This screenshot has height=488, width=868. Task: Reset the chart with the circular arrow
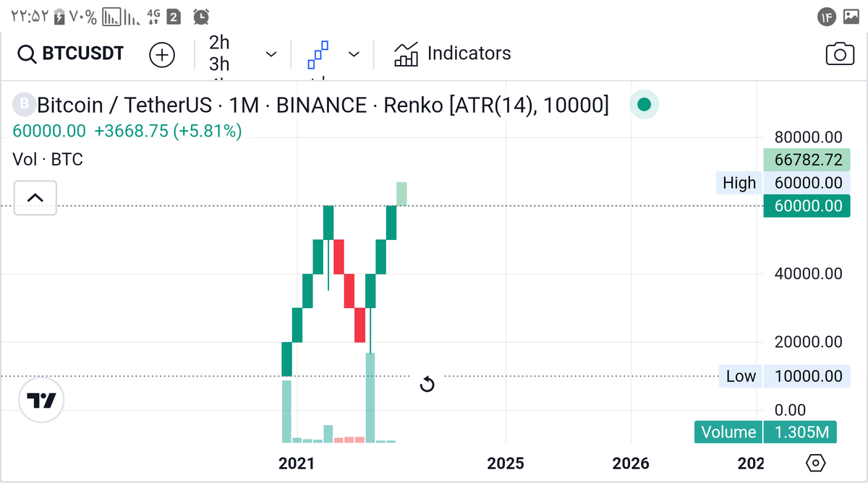[427, 384]
